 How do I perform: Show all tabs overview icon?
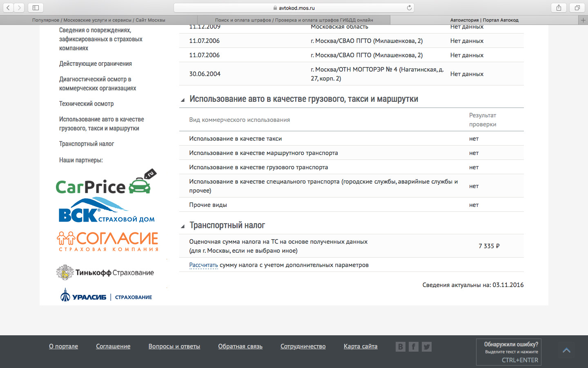tap(577, 8)
